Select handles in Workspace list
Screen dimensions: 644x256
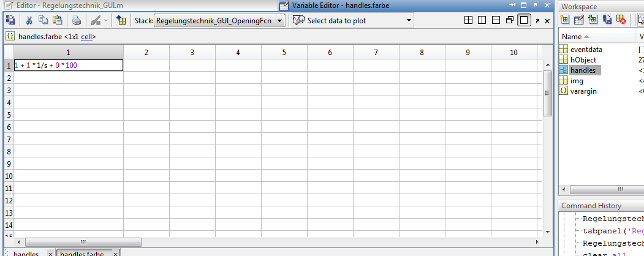coord(582,70)
